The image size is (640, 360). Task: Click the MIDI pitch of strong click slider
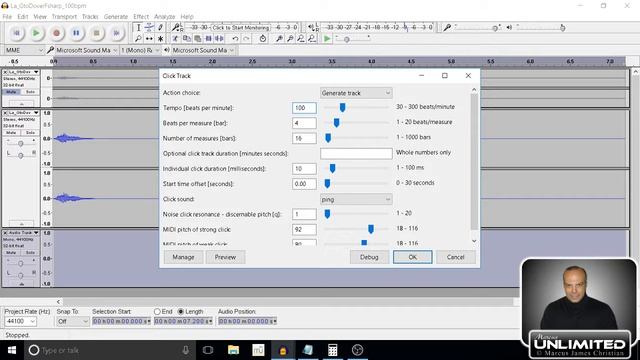tap(371, 229)
